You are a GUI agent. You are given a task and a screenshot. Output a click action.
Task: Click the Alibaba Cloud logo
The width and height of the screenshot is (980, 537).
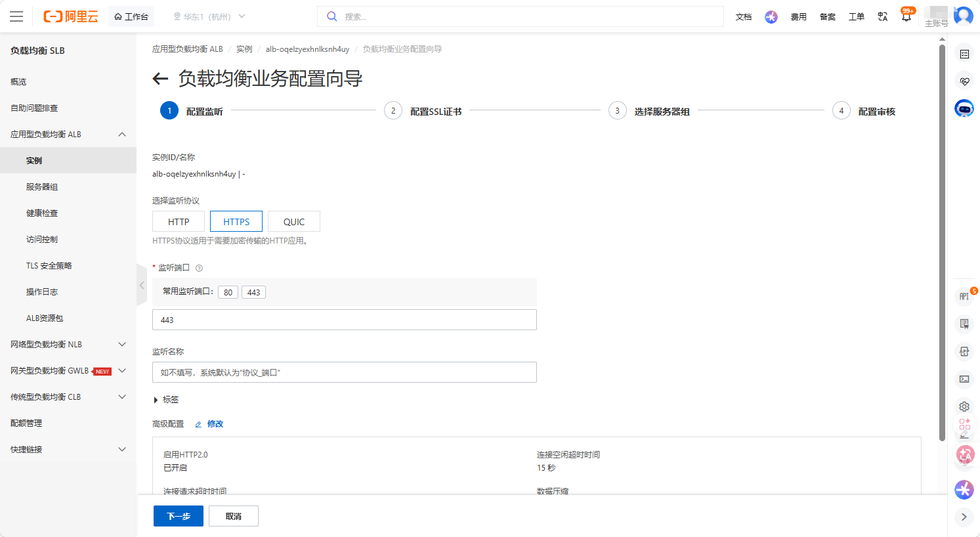[71, 16]
